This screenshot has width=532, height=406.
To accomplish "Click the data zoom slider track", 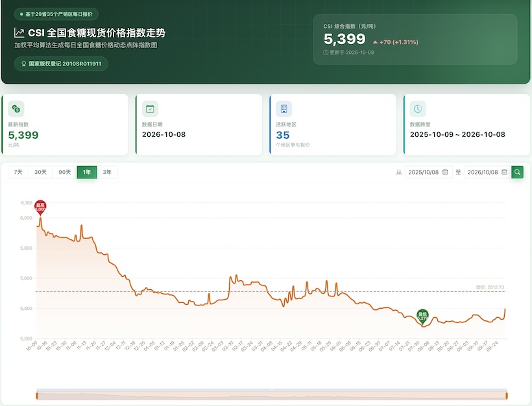I will pos(272,396).
